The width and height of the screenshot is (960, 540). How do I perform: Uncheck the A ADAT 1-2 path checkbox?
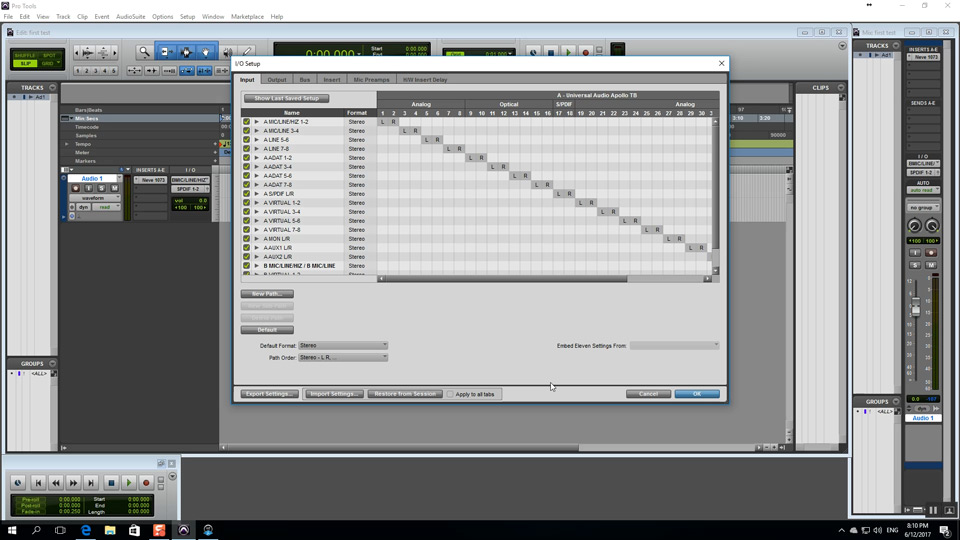[x=247, y=158]
